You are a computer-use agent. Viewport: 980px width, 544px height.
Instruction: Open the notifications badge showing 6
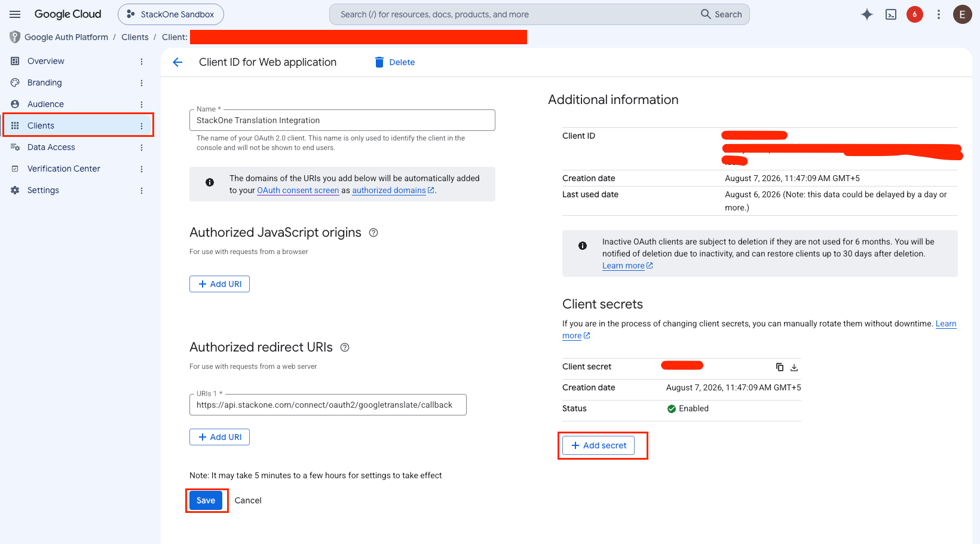(915, 14)
